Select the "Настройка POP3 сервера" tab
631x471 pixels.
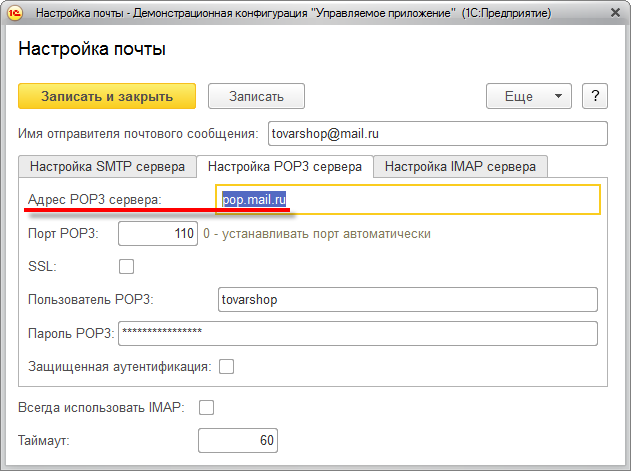point(284,166)
